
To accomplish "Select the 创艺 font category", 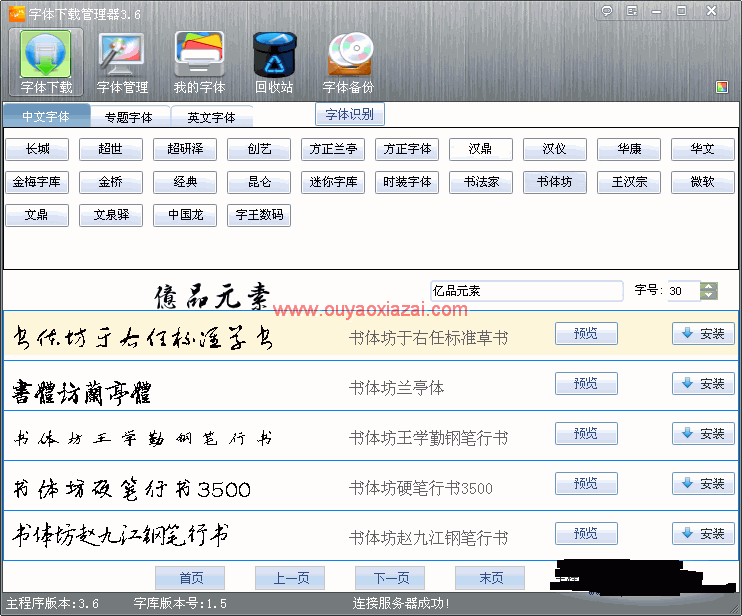I will 259,149.
